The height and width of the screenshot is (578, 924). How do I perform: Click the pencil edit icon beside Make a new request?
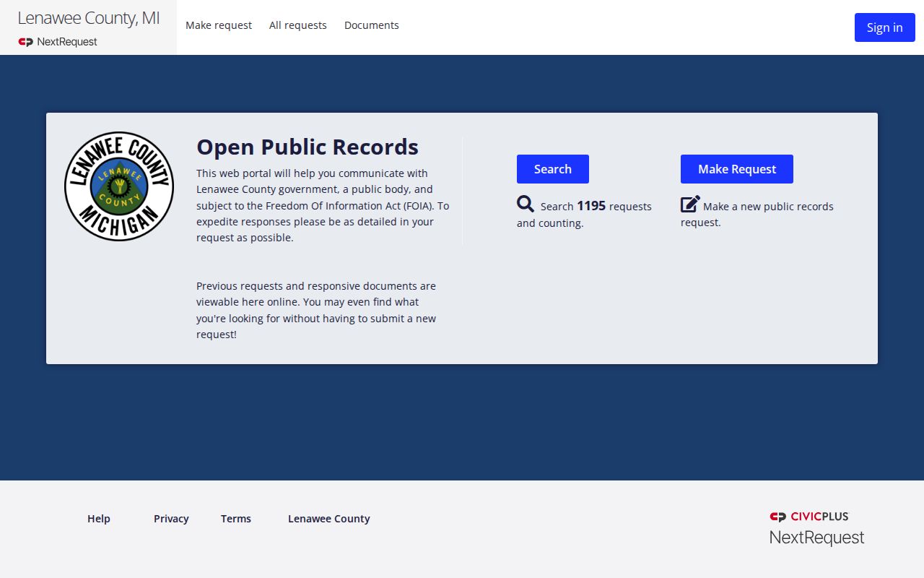(x=690, y=204)
